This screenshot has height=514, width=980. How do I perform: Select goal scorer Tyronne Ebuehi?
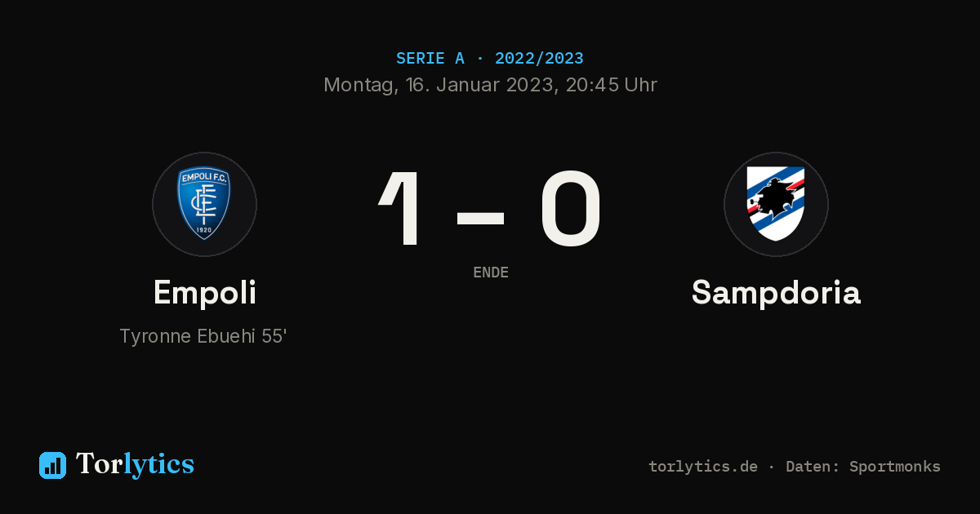click(x=188, y=336)
